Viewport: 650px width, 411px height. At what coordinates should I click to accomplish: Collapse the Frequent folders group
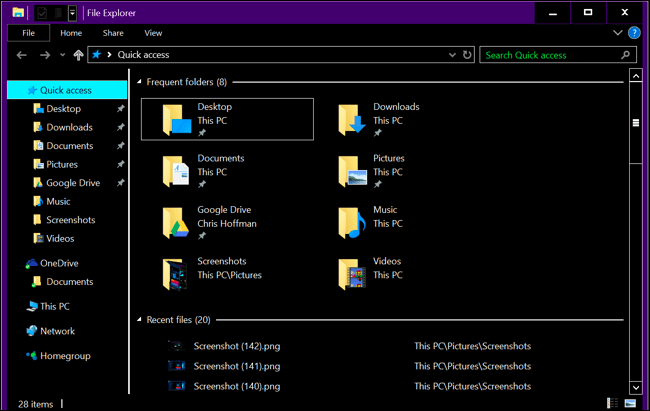138,82
